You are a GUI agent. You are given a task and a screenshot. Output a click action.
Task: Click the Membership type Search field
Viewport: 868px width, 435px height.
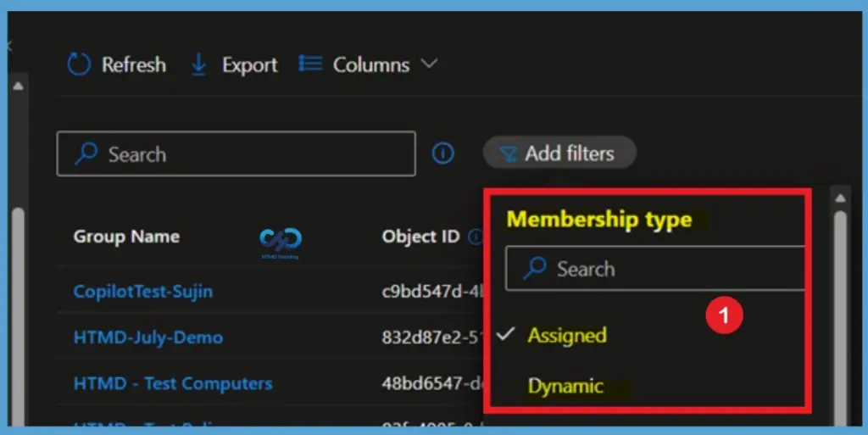pyautogui.click(x=655, y=269)
